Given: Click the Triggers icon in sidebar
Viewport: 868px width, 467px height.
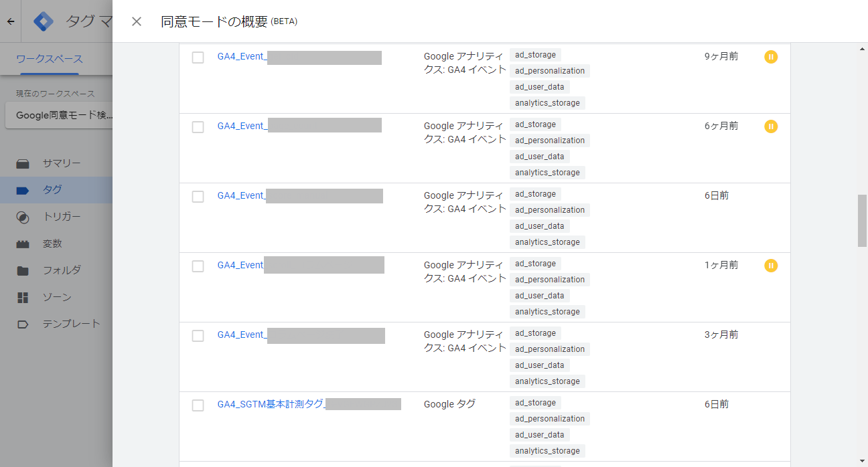Looking at the screenshot, I should point(23,217).
